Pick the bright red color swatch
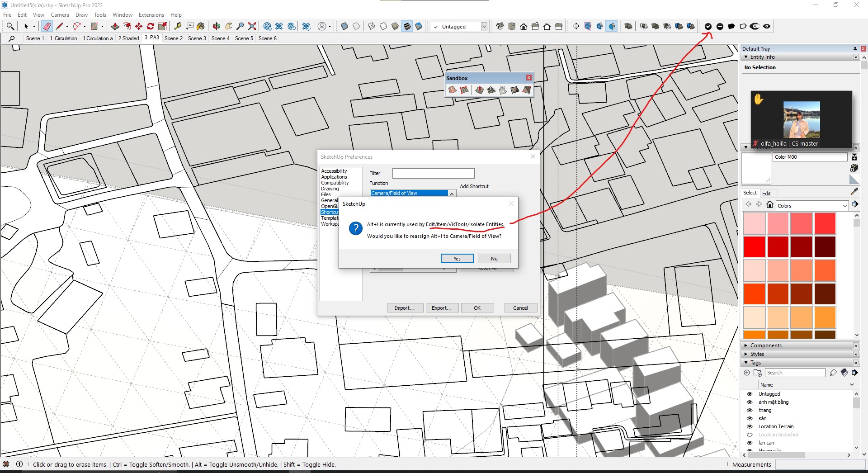This screenshot has width=868, height=473. click(x=755, y=247)
